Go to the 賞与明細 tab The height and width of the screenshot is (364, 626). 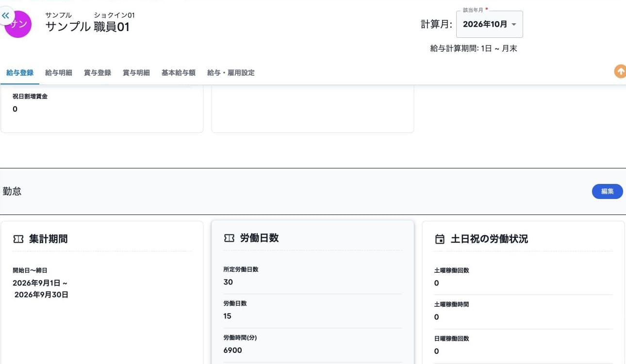coord(136,73)
